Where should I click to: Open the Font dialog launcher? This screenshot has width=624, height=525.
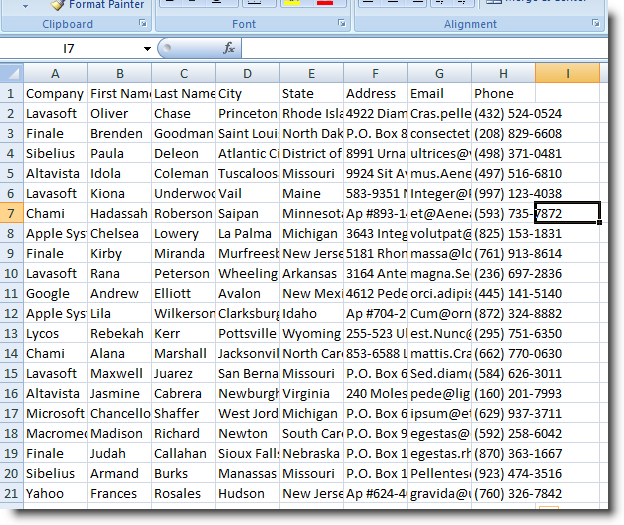(341, 23)
